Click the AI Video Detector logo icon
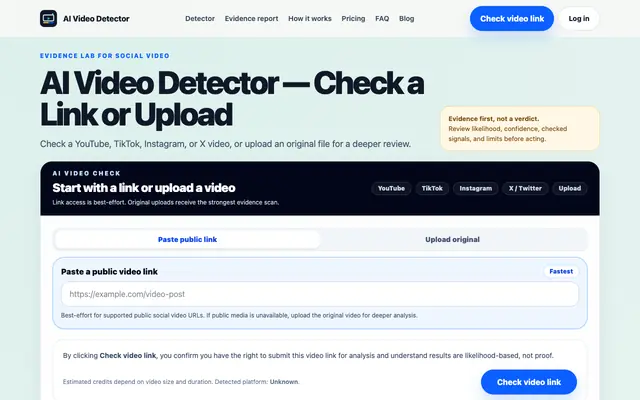 coord(48,18)
